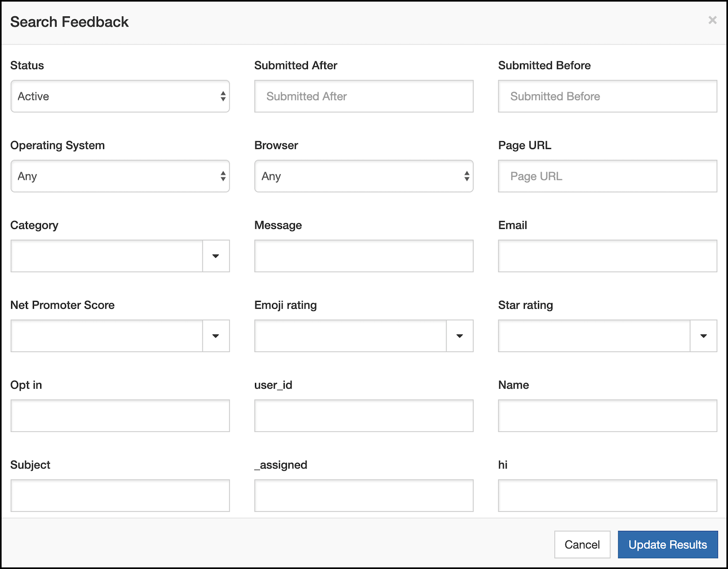
Task: Focus the Name input field
Action: tap(607, 416)
